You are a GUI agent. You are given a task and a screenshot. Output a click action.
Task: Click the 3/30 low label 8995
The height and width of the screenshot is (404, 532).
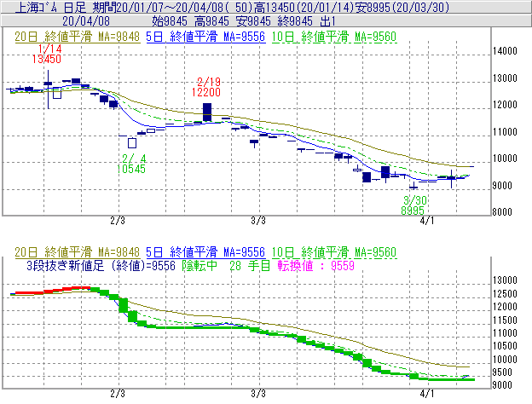[x=413, y=211]
